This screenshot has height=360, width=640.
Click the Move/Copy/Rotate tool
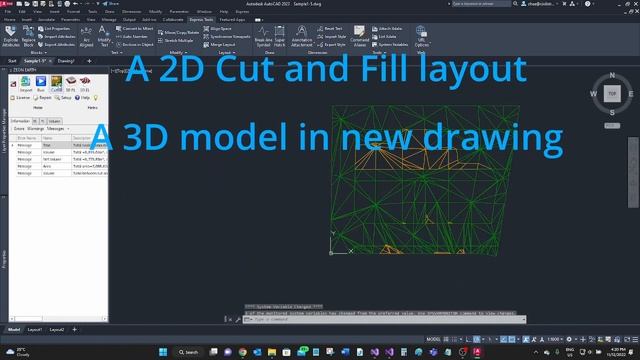178,32
